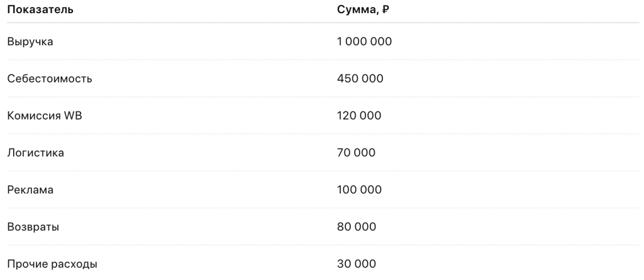Viewport: 644px width, 280px height.
Task: Click the 120 000 amount cell
Action: tap(359, 116)
